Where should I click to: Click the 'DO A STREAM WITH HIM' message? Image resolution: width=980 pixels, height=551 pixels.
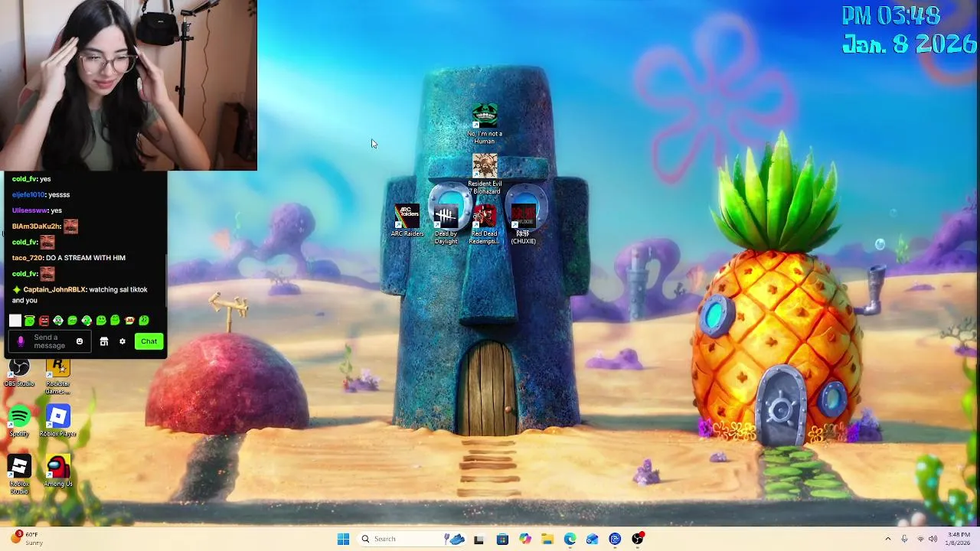[x=86, y=258]
